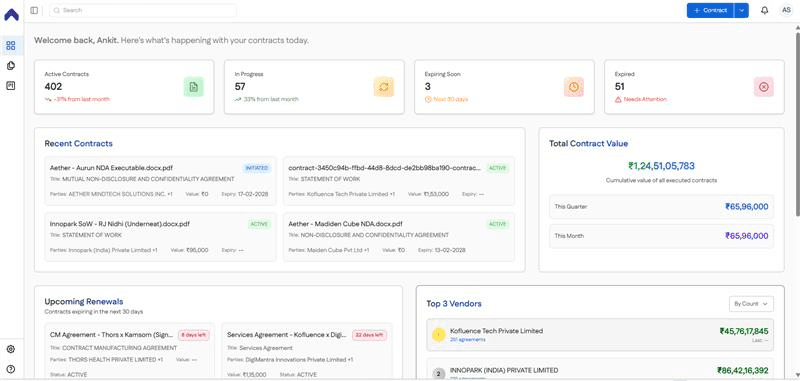800x381 pixels.
Task: Click the ₹86,42,16,392 vendor value
Action: [742, 371]
